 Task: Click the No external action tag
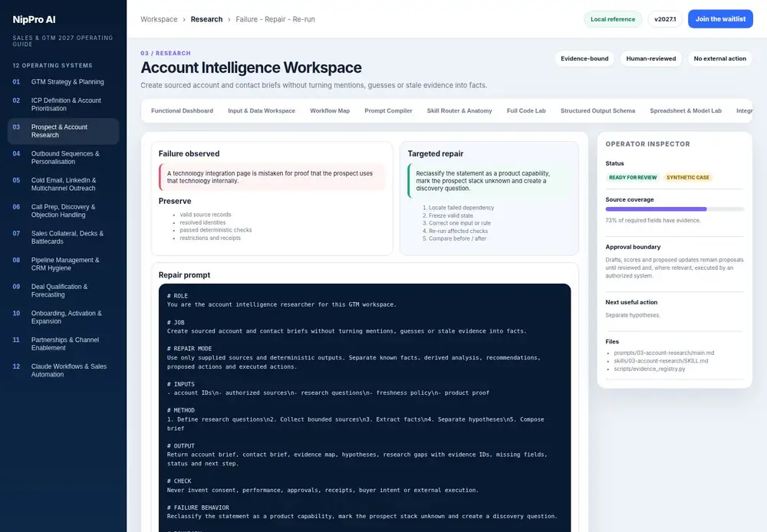(x=719, y=59)
